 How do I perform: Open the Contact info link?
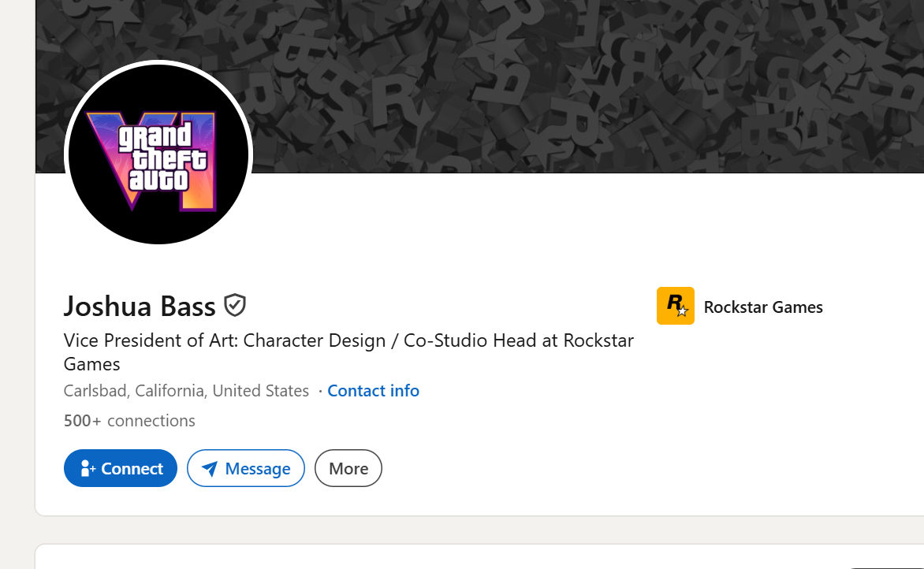(x=373, y=391)
